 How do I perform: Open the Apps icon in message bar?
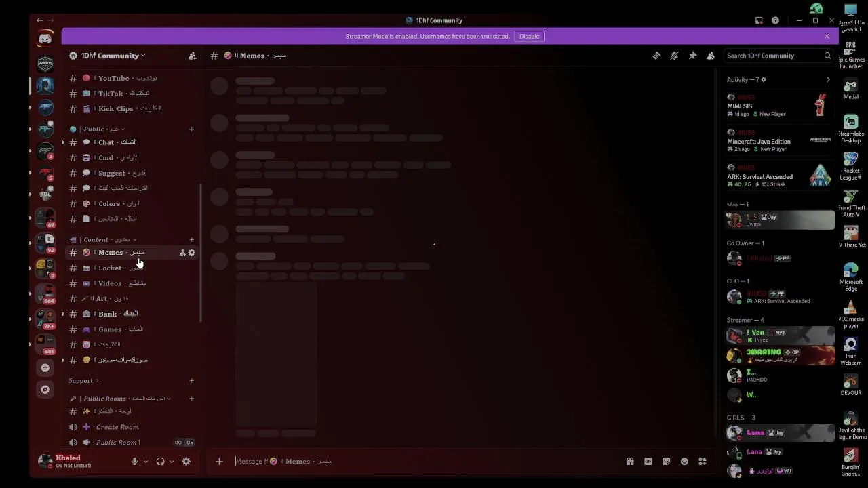pos(703,462)
